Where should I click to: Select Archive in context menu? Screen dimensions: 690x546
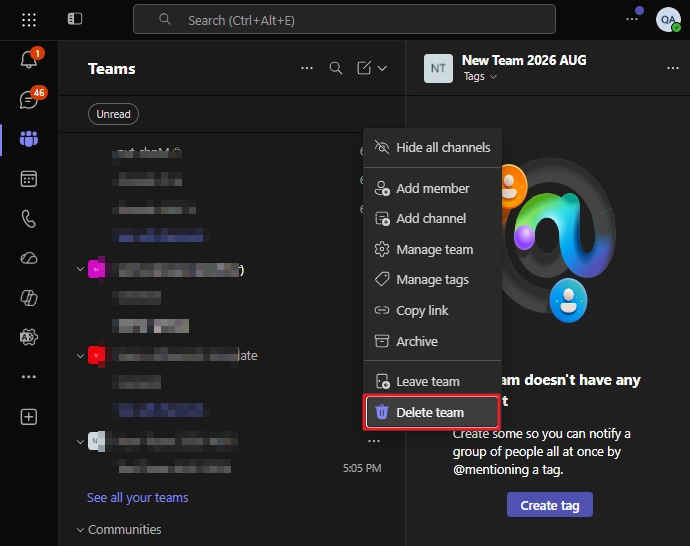click(432, 341)
